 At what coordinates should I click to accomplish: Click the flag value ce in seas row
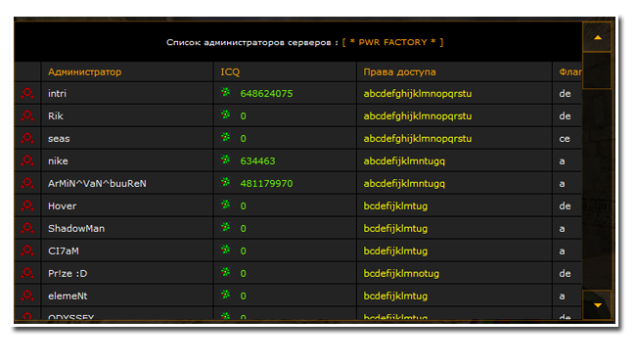pos(565,139)
